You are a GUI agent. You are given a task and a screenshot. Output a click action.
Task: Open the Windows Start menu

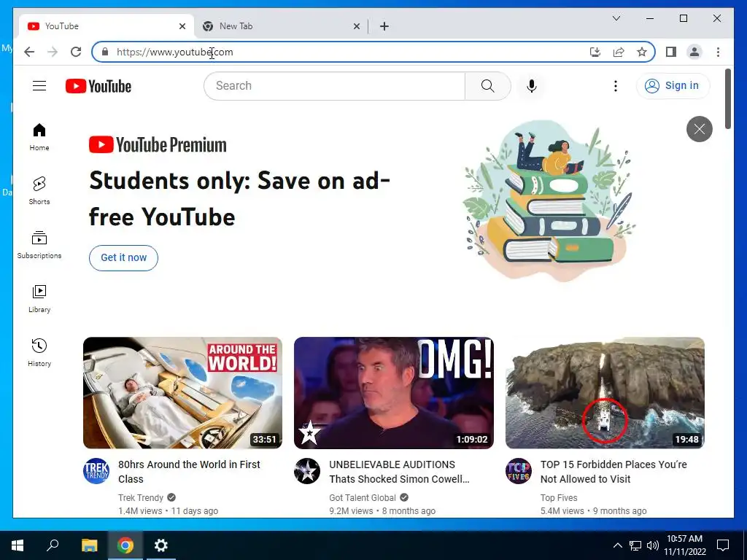click(x=18, y=545)
